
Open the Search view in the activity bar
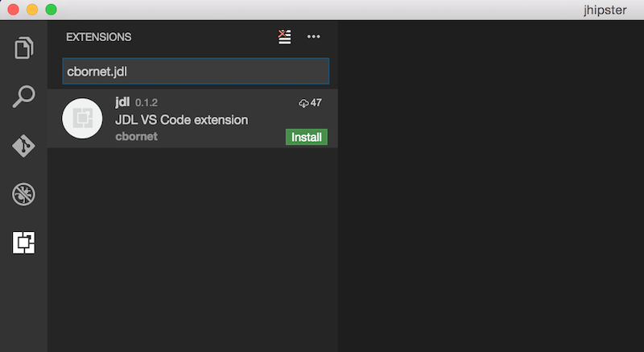click(24, 97)
